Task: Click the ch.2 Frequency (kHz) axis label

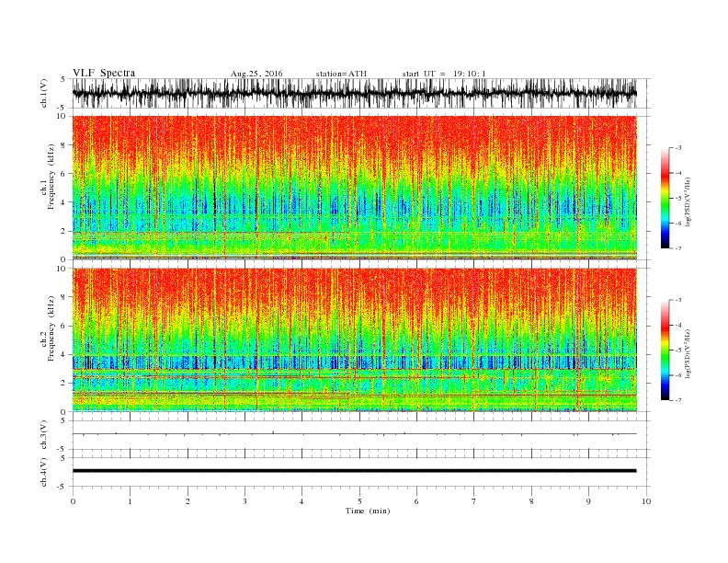Action: pos(48,328)
